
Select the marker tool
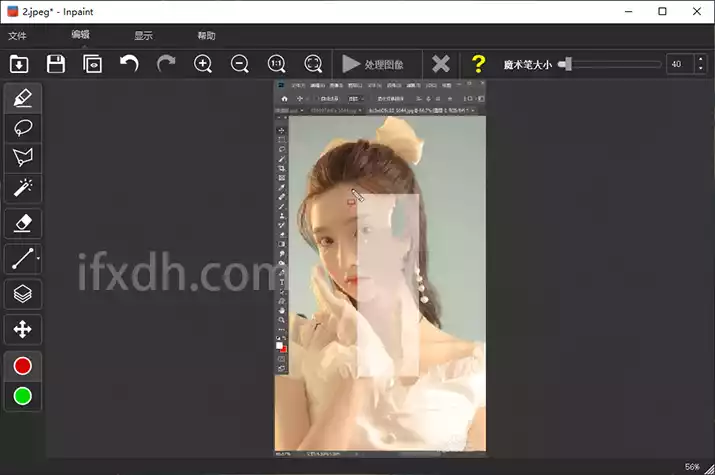[23, 98]
